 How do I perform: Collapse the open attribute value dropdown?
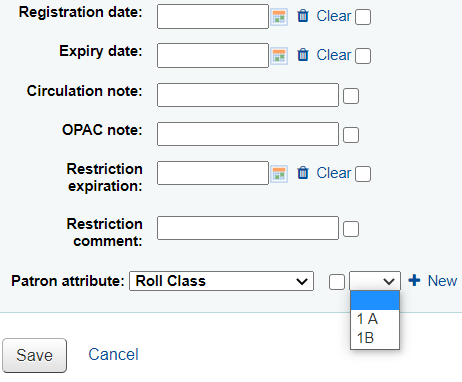pyautogui.click(x=375, y=281)
